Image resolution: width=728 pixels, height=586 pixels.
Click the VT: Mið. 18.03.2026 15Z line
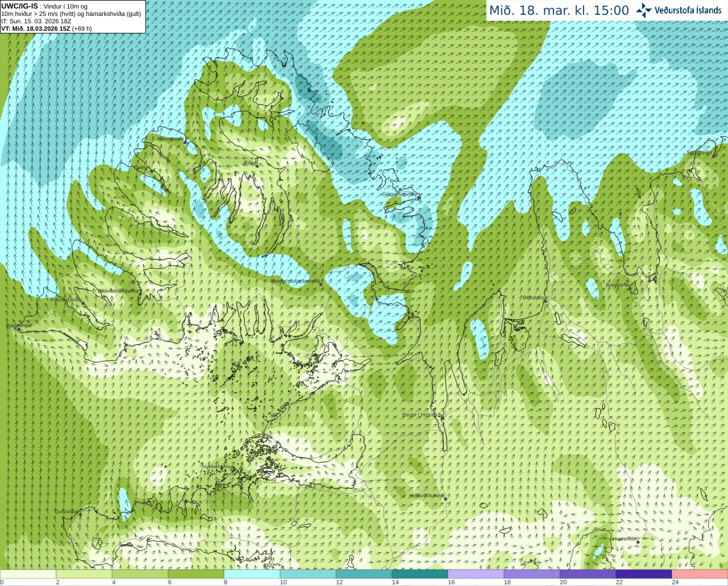[47, 28]
